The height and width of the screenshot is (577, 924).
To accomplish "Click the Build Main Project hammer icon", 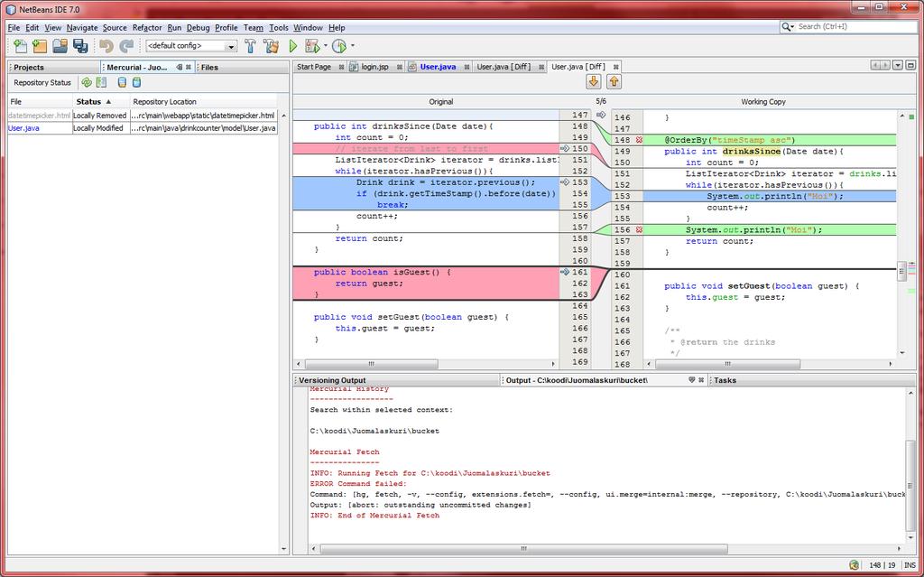I will coord(251,46).
